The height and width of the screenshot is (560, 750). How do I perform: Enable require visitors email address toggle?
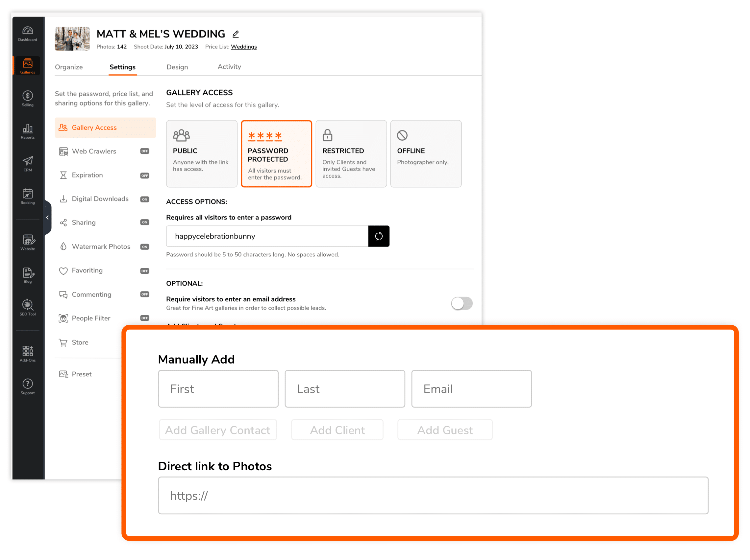(462, 303)
